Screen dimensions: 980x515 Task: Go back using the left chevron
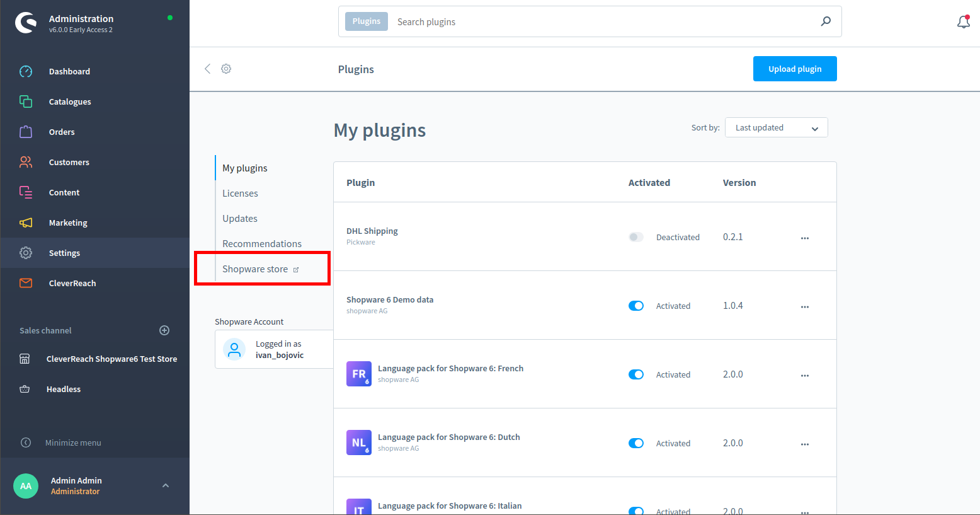click(207, 69)
